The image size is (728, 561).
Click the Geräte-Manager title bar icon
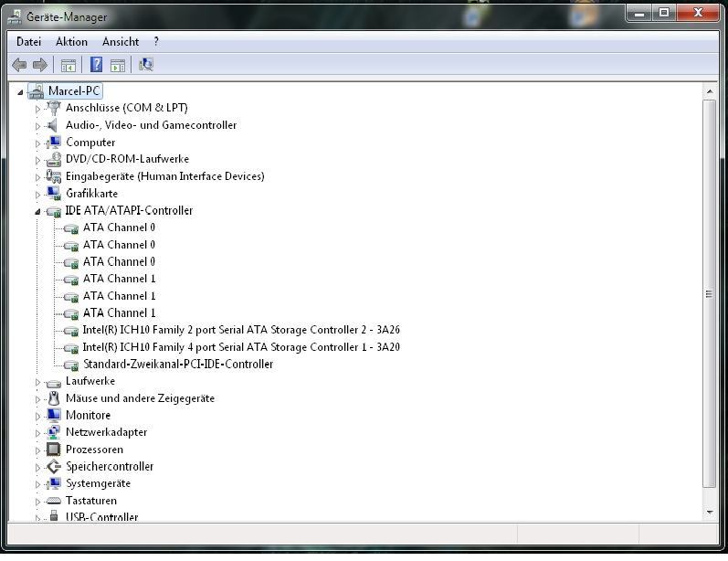tap(15, 17)
